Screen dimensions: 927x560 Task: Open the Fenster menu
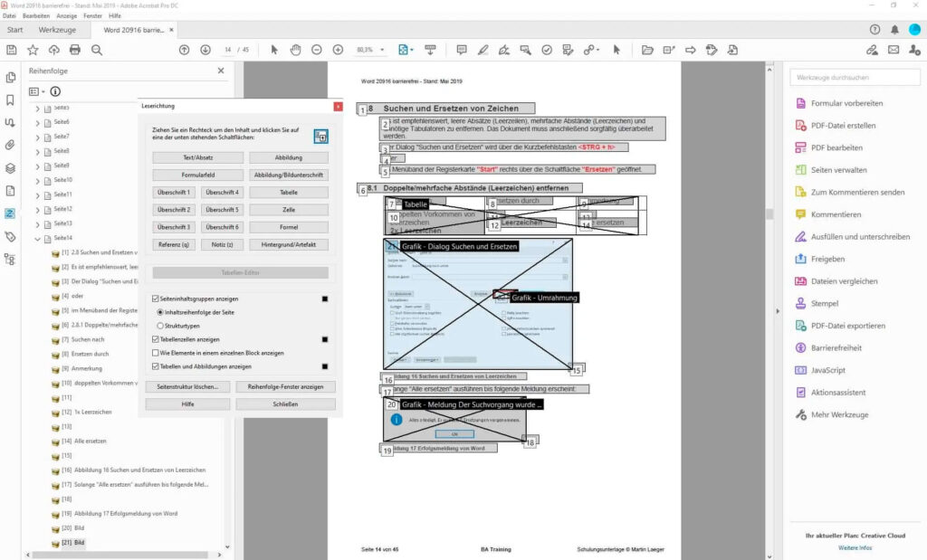(x=93, y=16)
